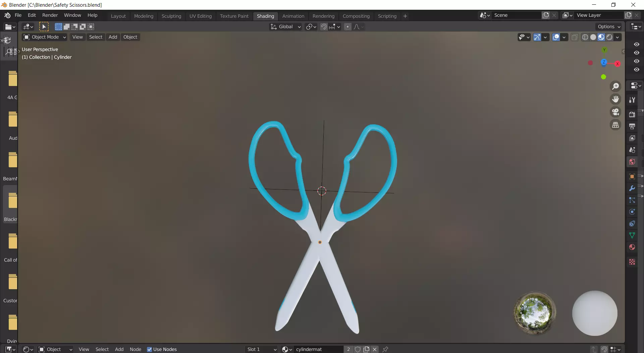Select material preview viewport shading
This screenshot has height=353, width=644.
601,37
